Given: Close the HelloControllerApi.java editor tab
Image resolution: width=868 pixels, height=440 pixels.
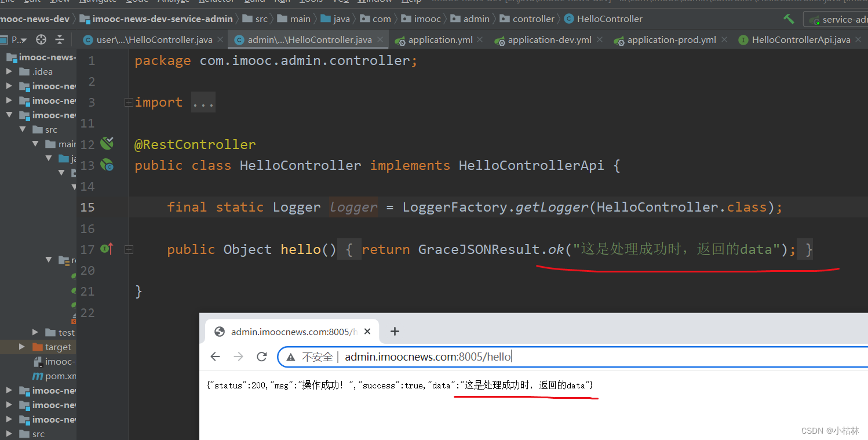Looking at the screenshot, I should pos(859,40).
